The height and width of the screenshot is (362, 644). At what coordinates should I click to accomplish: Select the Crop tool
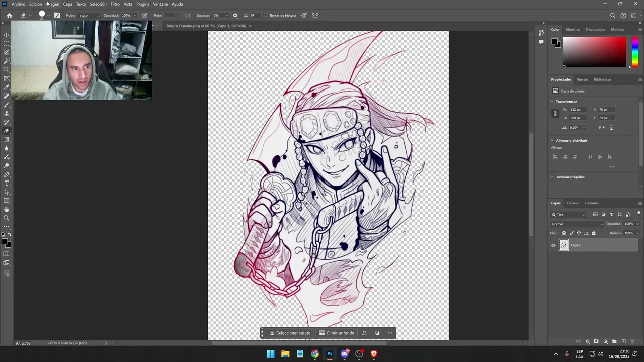[7, 69]
